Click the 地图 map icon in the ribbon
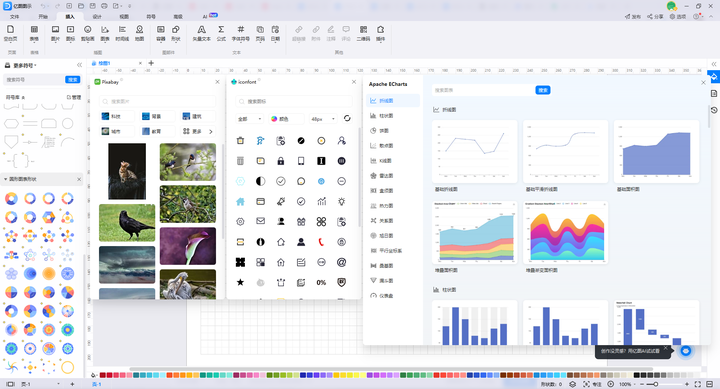 (139, 33)
